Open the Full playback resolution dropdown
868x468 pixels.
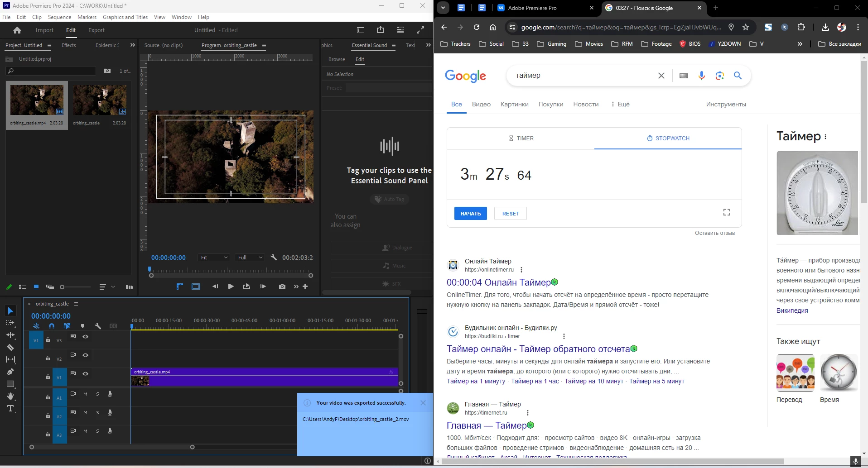(250, 258)
